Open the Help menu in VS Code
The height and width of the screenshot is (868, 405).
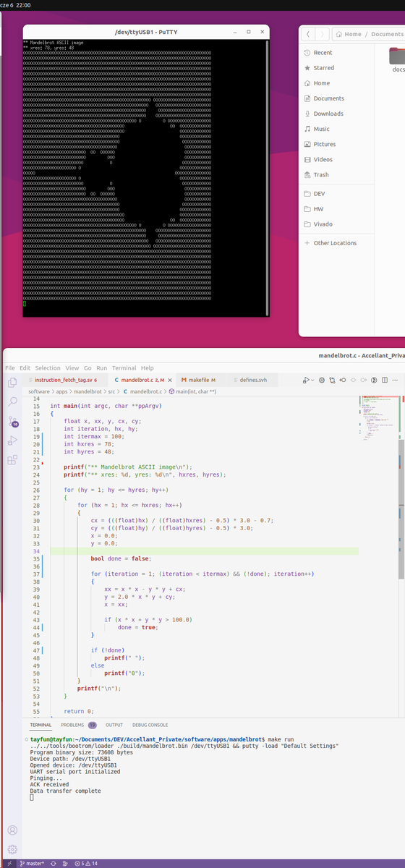148,368
